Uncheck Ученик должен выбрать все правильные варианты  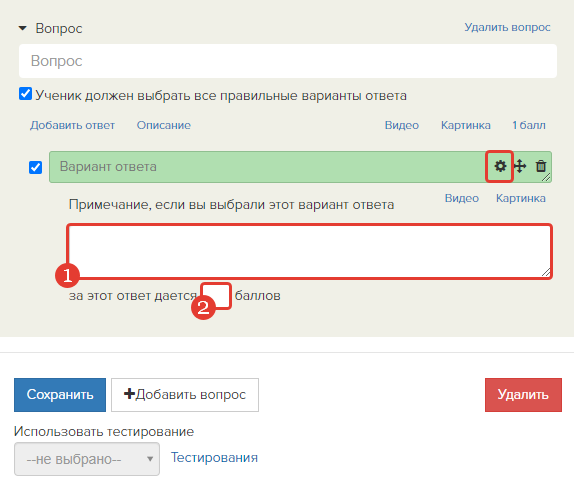(25, 94)
